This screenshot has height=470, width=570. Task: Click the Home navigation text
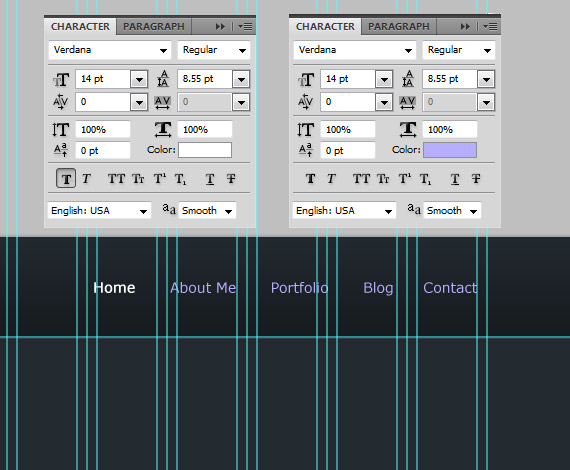pyautogui.click(x=114, y=288)
